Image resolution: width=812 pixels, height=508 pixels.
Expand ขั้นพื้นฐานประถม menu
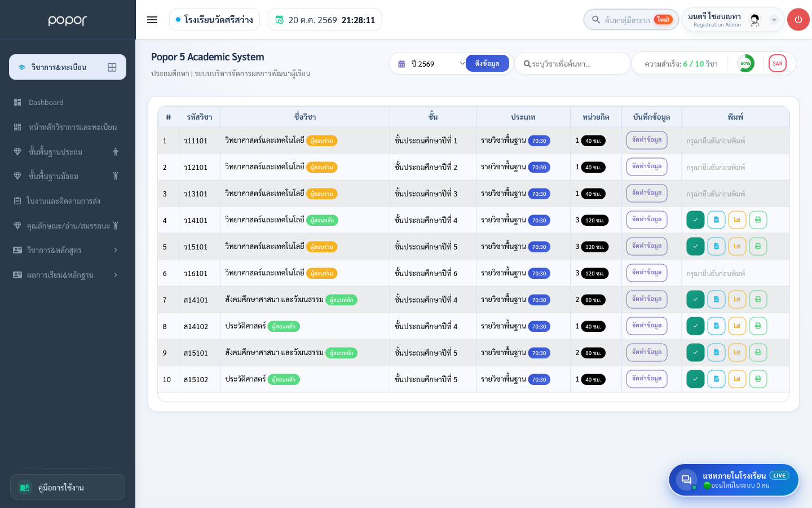click(x=68, y=152)
